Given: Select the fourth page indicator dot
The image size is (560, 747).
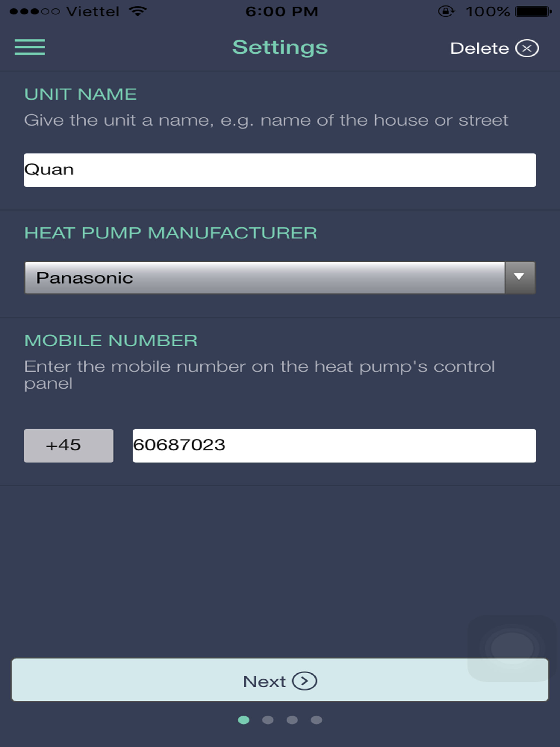Looking at the screenshot, I should coord(316,720).
